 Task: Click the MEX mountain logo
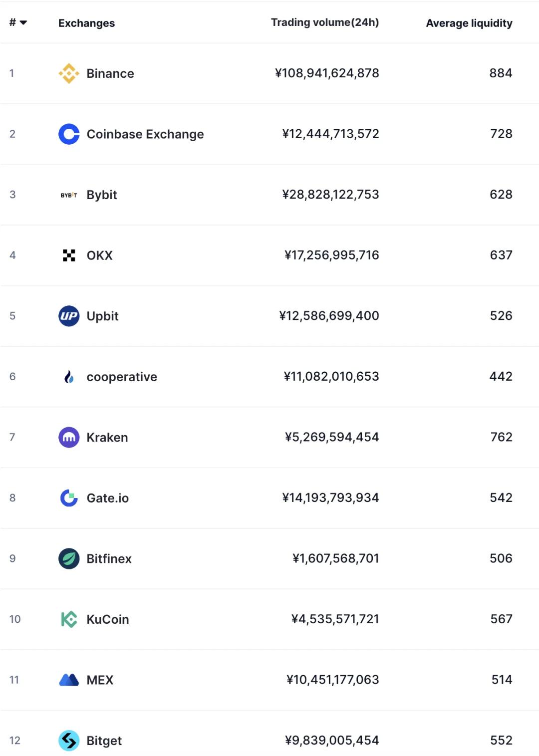point(69,680)
